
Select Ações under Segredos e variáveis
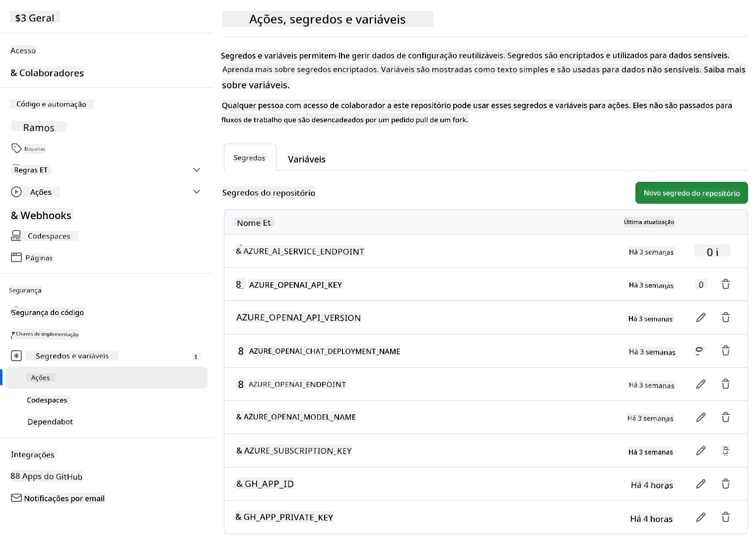click(107, 378)
